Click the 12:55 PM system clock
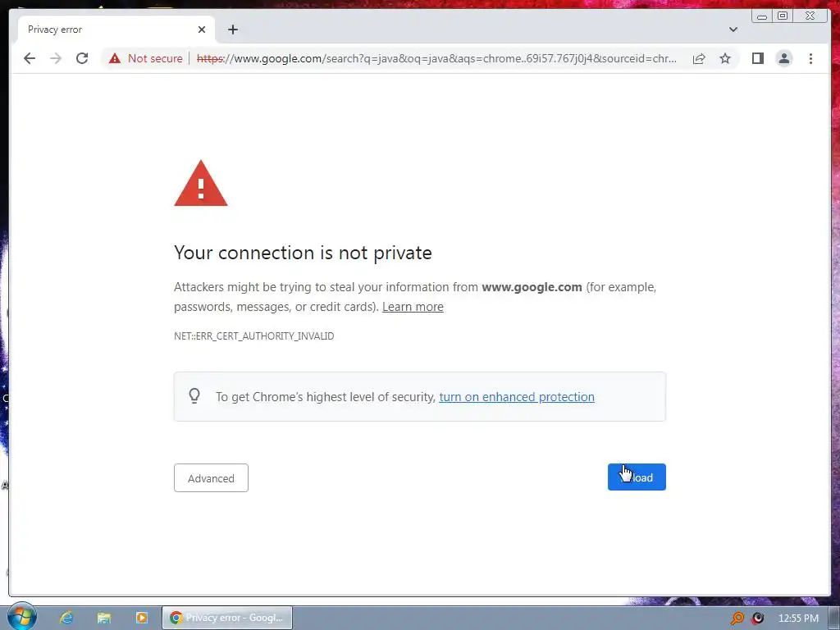The height and width of the screenshot is (630, 840). (798, 619)
